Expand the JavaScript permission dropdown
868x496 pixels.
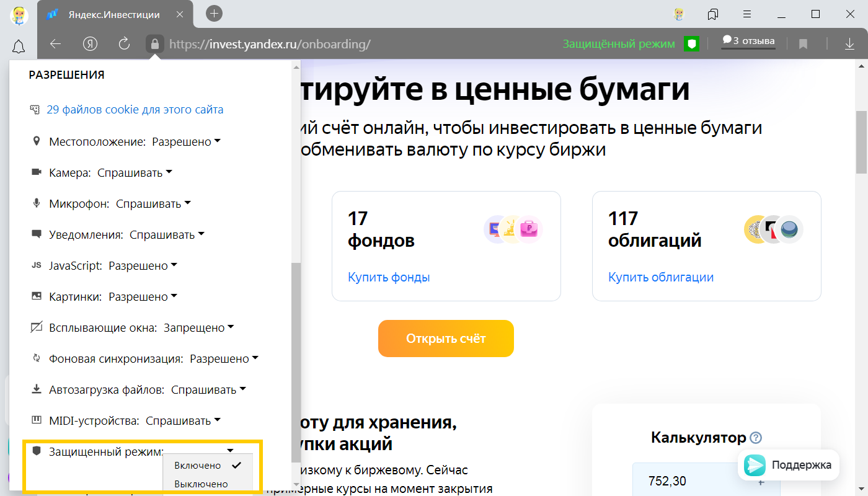tap(143, 266)
